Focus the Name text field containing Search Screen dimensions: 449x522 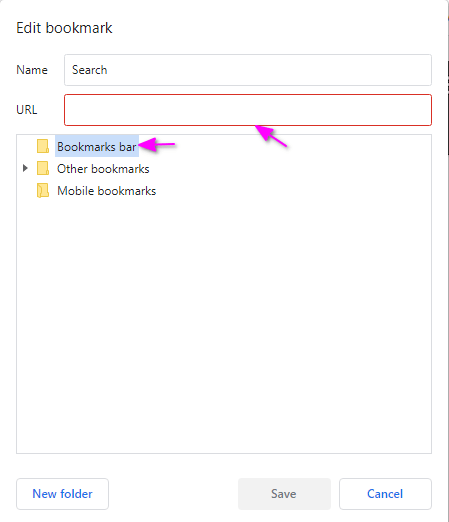point(248,70)
